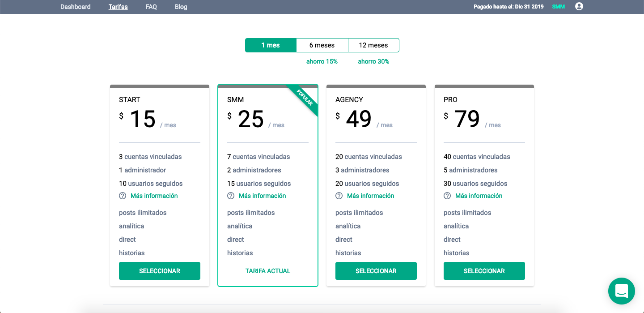Open the FAQ page

pos(151,7)
